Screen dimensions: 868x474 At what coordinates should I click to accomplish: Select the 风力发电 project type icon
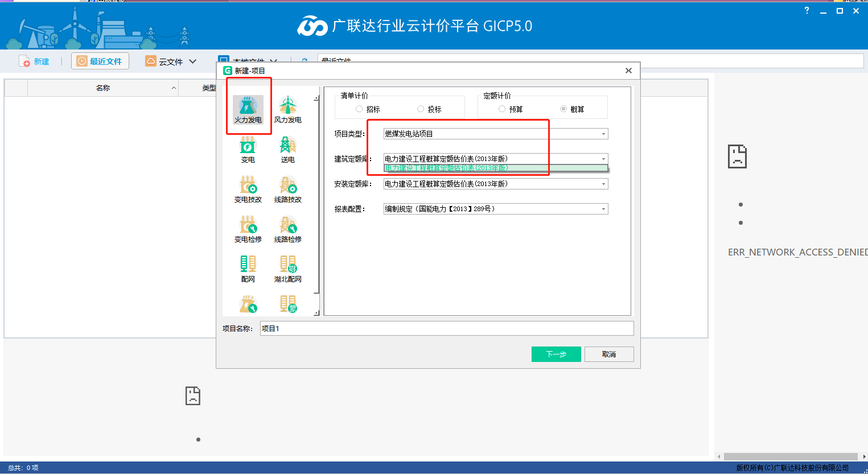coord(287,110)
